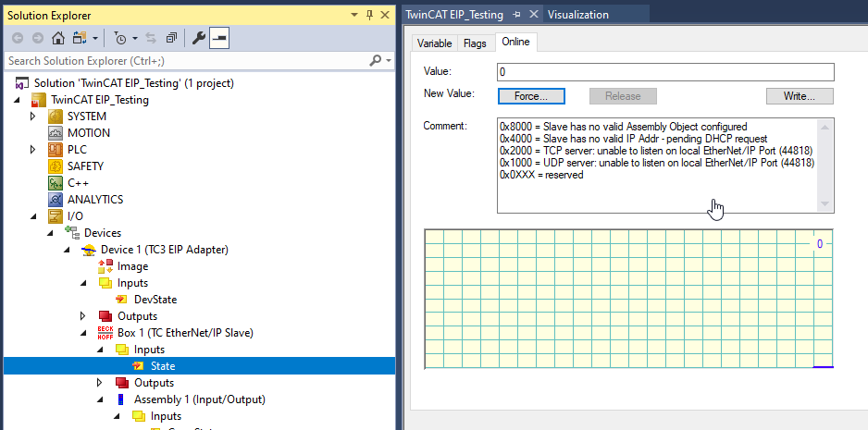Click the PLC node icon
Screen dimensions: 868x430
pos(55,150)
